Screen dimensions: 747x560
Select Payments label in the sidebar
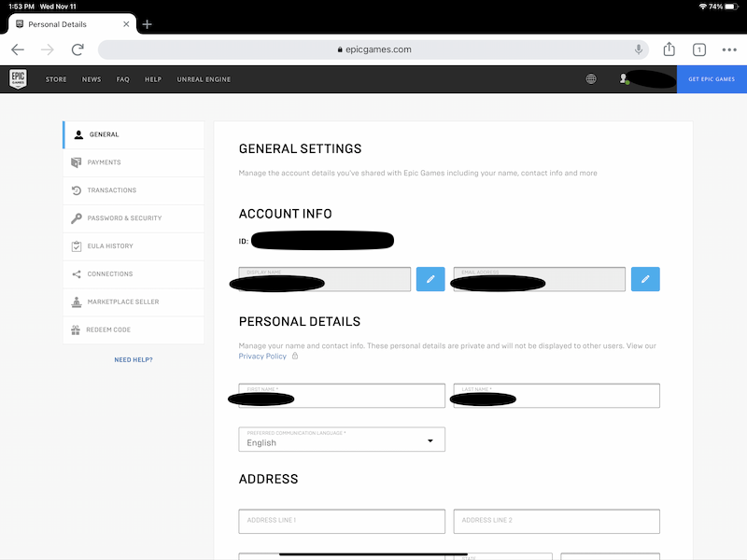click(x=104, y=162)
